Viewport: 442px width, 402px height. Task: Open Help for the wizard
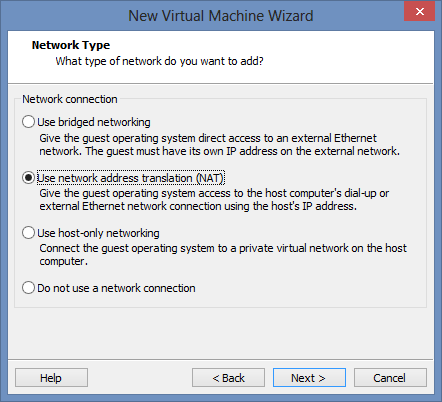51,378
